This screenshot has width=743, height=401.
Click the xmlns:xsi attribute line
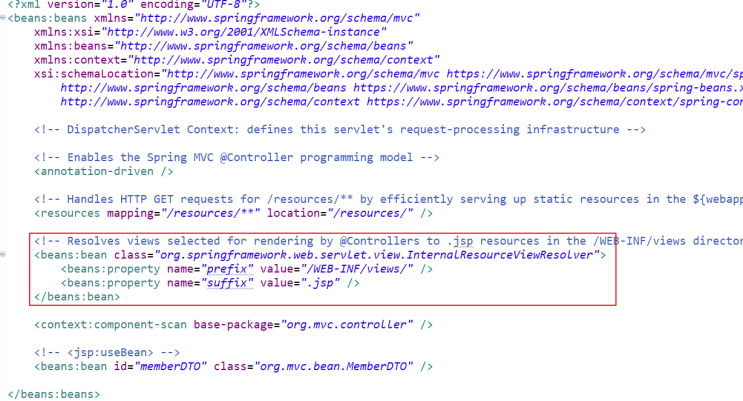point(210,32)
